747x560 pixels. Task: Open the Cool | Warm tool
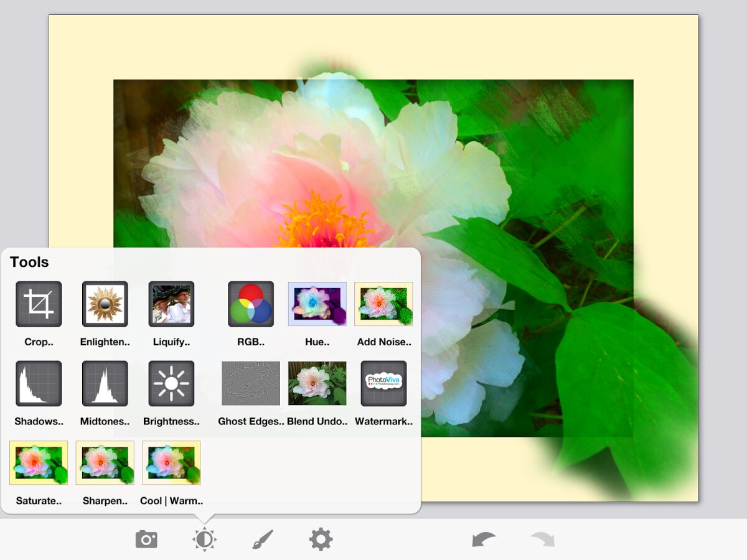[171, 463]
